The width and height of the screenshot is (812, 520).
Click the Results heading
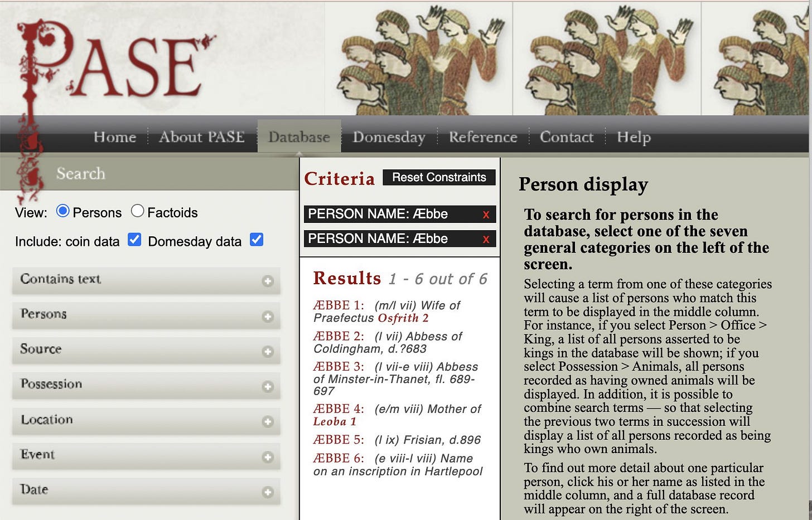(x=347, y=278)
